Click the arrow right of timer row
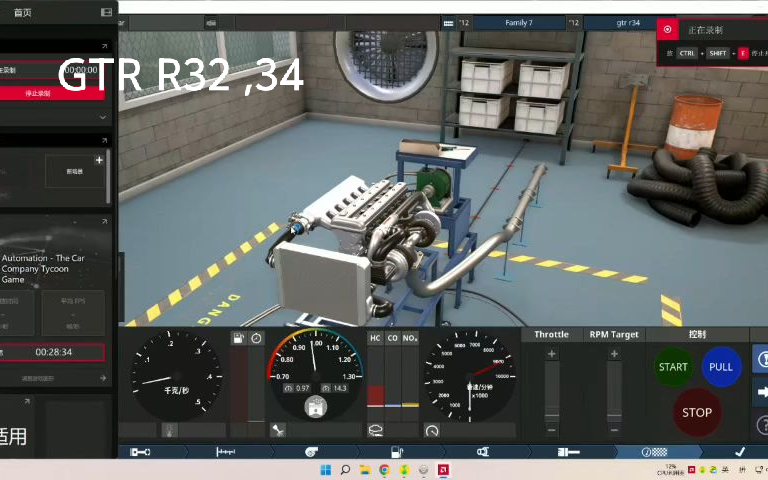 (x=103, y=378)
